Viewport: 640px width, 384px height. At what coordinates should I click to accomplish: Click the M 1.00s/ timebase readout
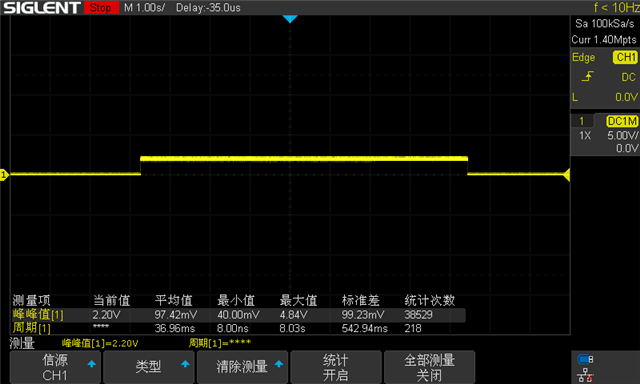pyautogui.click(x=144, y=8)
